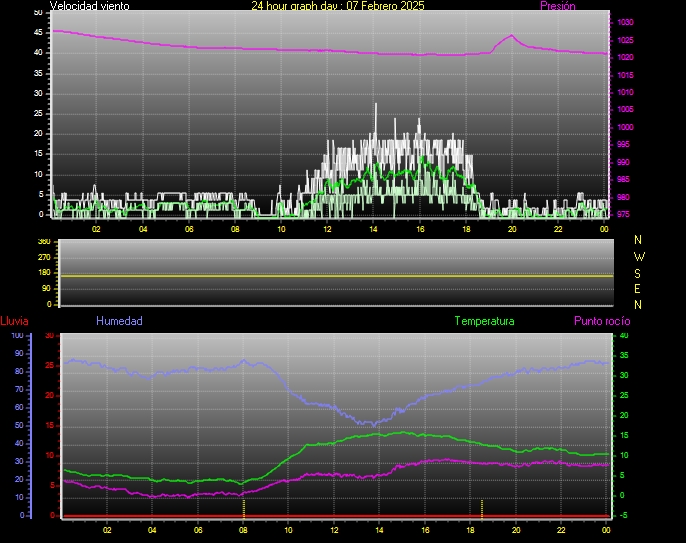Viewport: 686px width, 543px height.
Task: Select the 1005 pressure axis value
Action: 625,109
